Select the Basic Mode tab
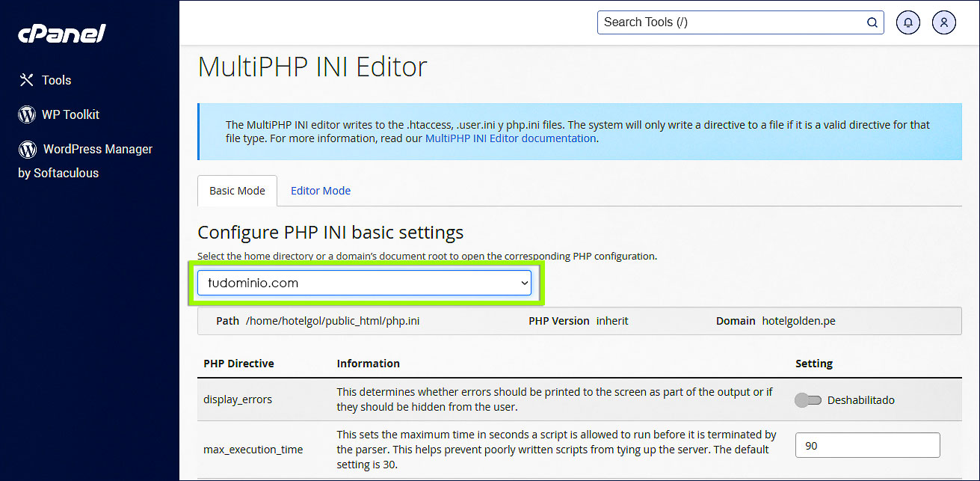980x481 pixels. 237,191
